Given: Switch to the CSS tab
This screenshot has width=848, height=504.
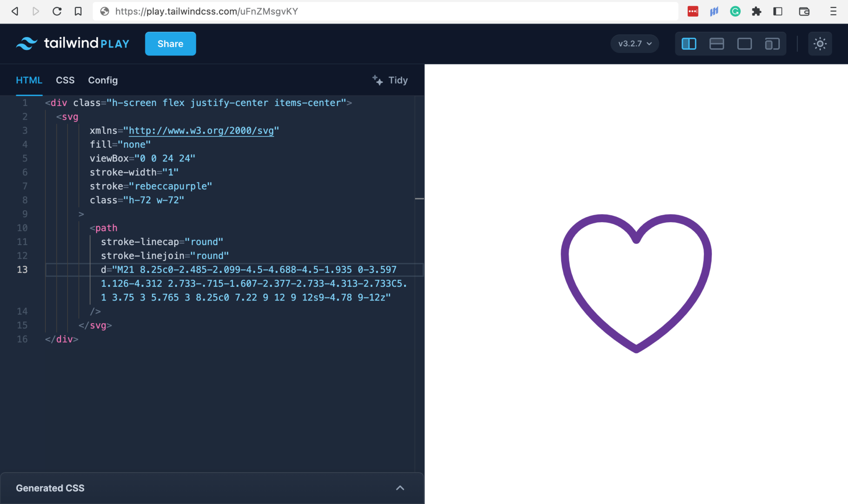Looking at the screenshot, I should click(65, 80).
